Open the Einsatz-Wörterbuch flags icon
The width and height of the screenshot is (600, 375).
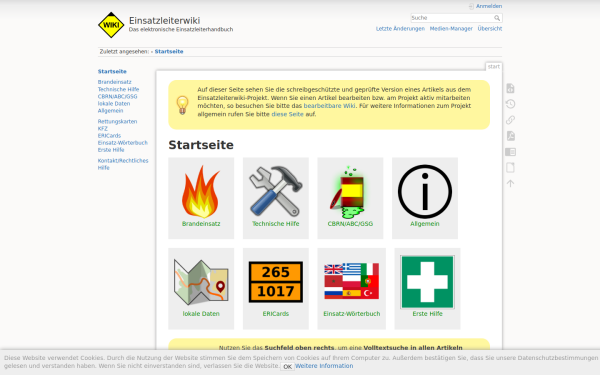(351, 281)
